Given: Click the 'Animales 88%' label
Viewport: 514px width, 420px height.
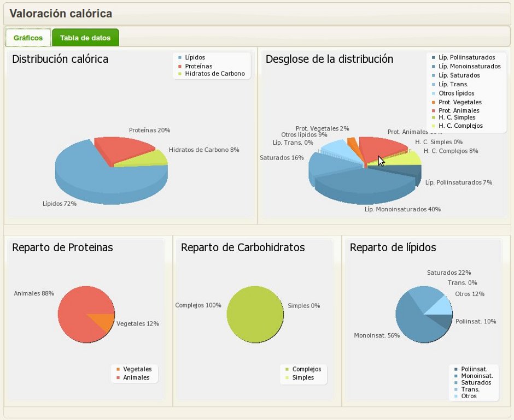Looking at the screenshot, I should point(34,293).
